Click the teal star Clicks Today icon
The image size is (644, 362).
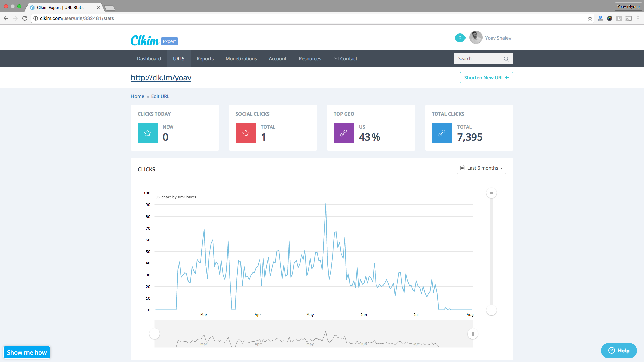coord(147,133)
